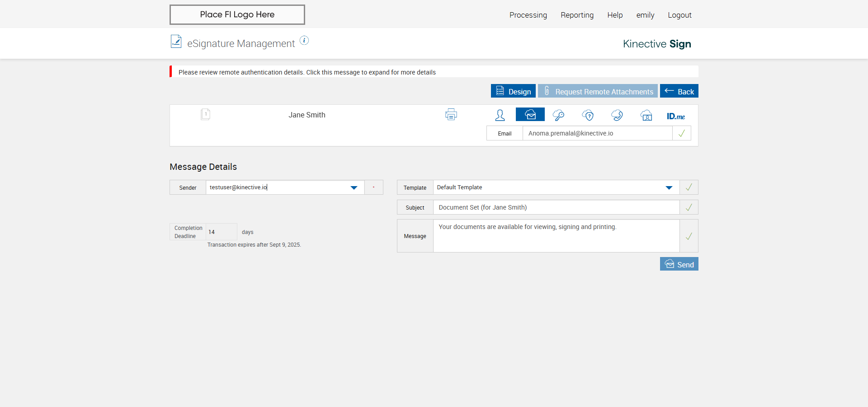Click the Subject text field
This screenshot has width=868, height=407.
(556, 207)
